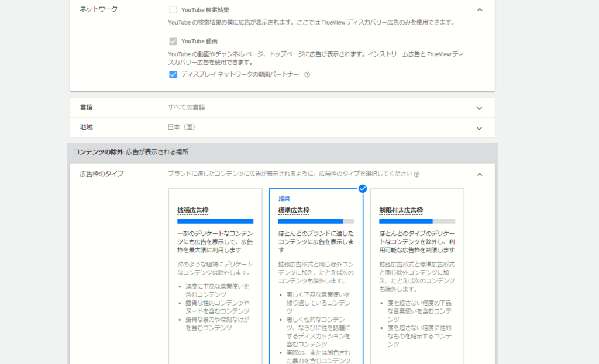Viewport: 599px width, 364px height.
Task: Toggle the YouTube 動画 checkbox
Action: (173, 41)
